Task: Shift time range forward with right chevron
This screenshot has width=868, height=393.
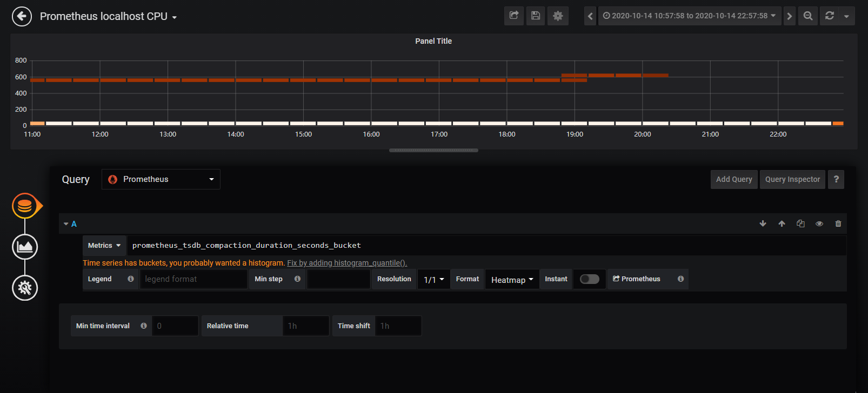Action: (x=790, y=16)
